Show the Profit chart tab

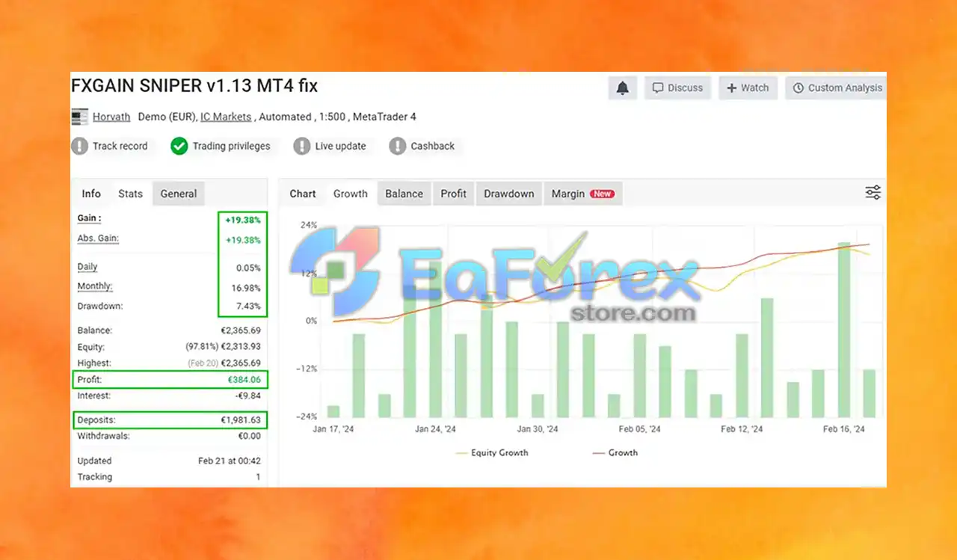point(453,194)
